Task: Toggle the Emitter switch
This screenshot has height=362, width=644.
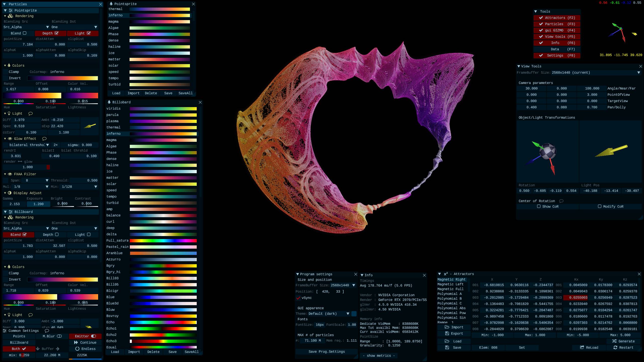Action: (93, 336)
